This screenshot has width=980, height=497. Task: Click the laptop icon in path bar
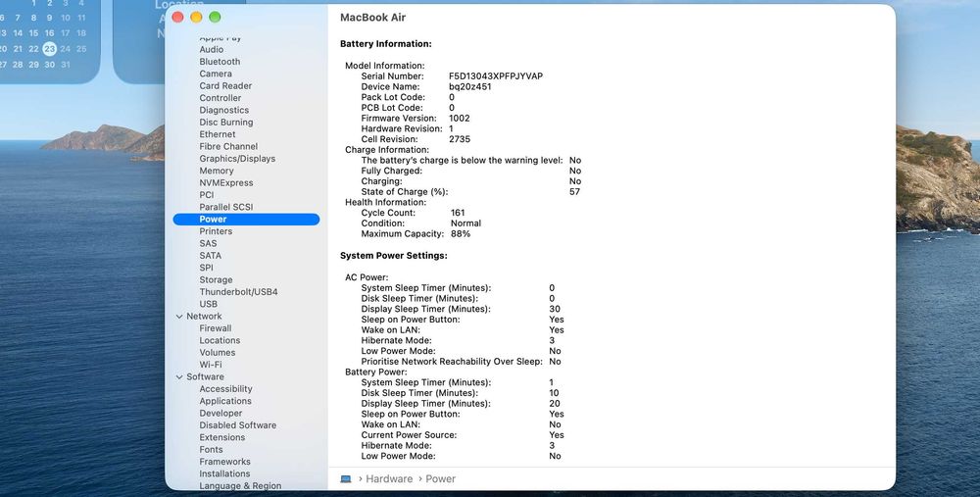coord(346,479)
